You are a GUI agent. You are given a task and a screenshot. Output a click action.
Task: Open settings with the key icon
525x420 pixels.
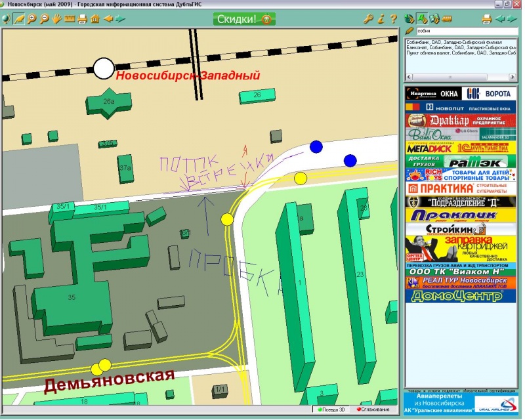[369, 19]
